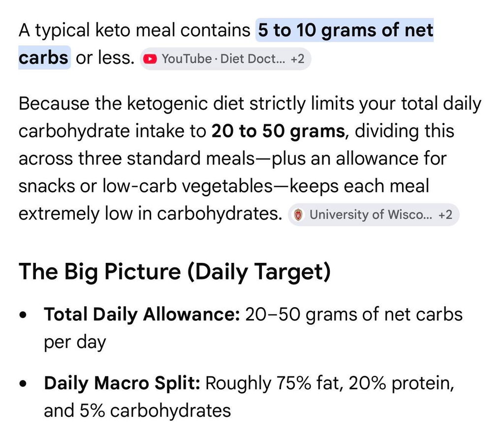The width and height of the screenshot is (504, 442).
Task: Click 'A typical keto meal contains' text
Action: [134, 31]
